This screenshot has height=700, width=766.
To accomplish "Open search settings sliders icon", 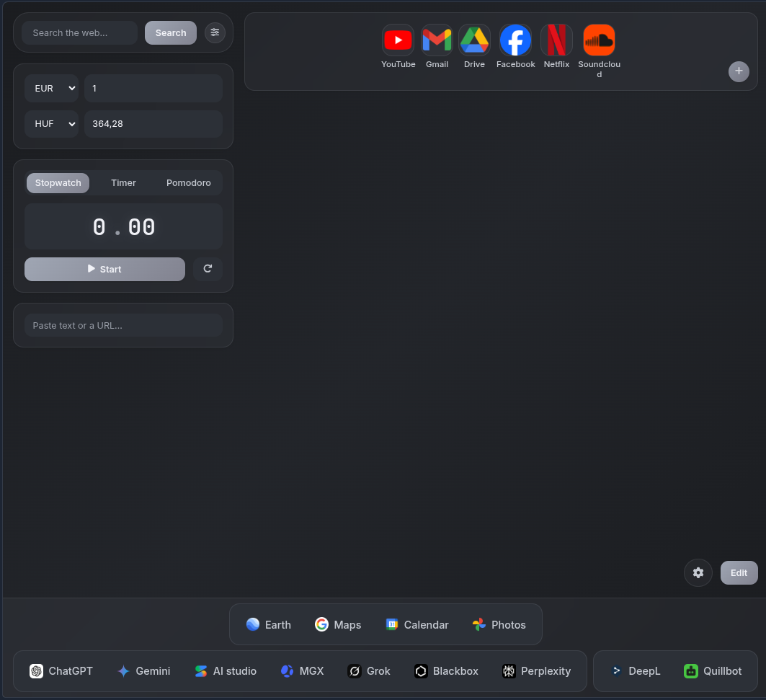I will (215, 32).
